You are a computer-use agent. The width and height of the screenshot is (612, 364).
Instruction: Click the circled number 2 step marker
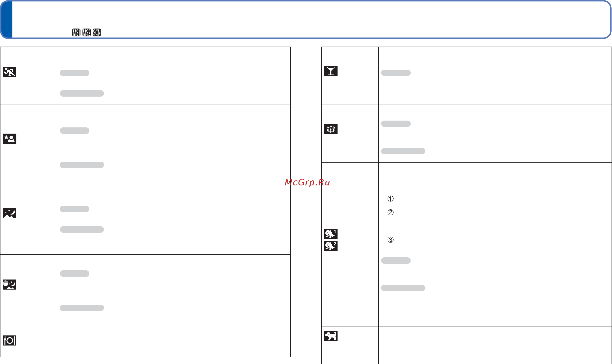coord(390,212)
